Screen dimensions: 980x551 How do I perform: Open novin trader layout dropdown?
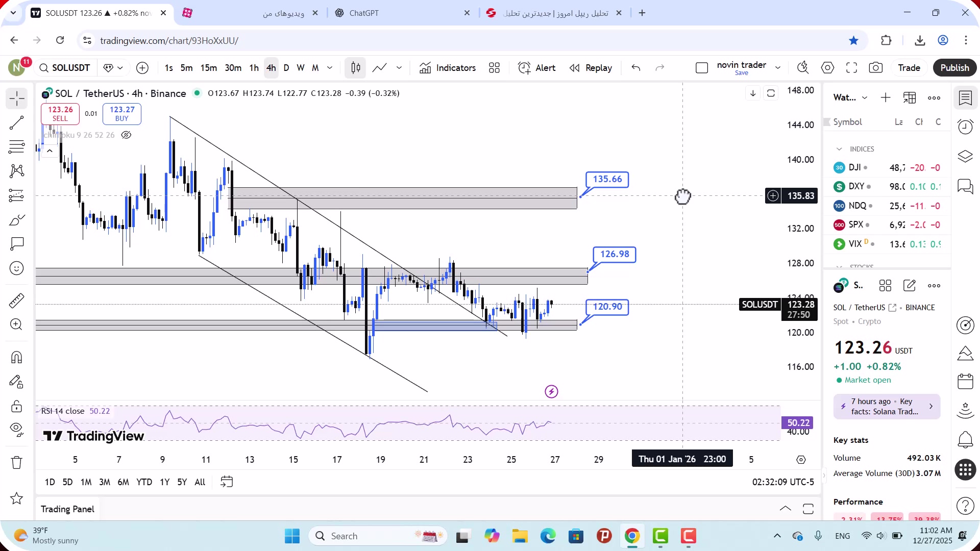pyautogui.click(x=778, y=68)
